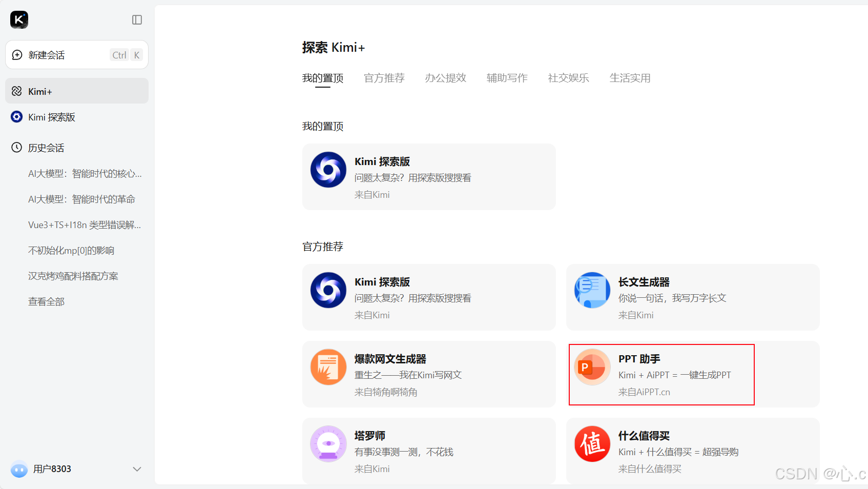
Task: Switch to the 辅助写作 tab
Action: [x=507, y=78]
